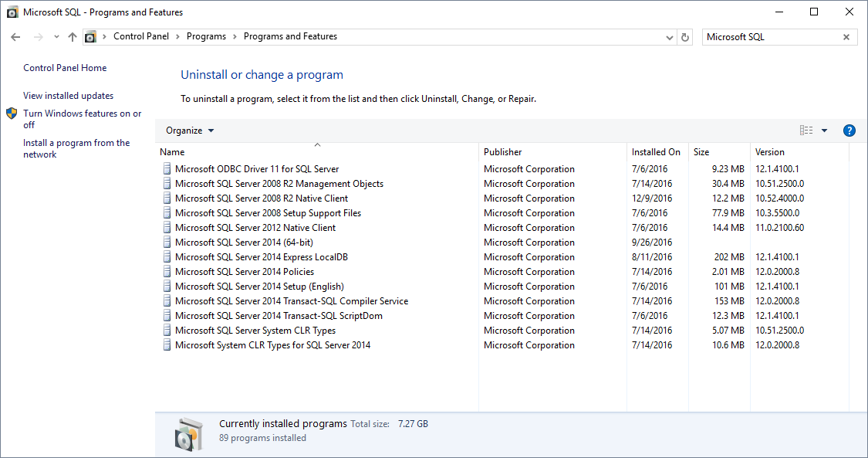Open Programs breadcrumb

click(x=206, y=36)
